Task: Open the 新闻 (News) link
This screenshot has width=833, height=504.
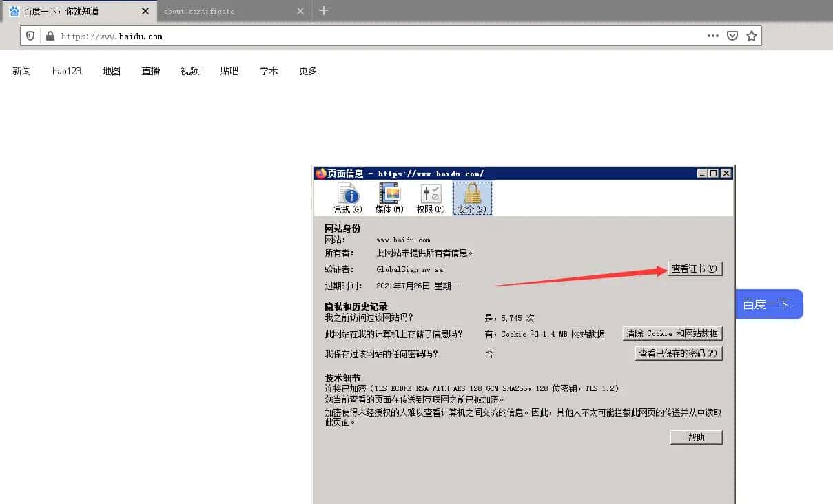Action: [x=21, y=70]
